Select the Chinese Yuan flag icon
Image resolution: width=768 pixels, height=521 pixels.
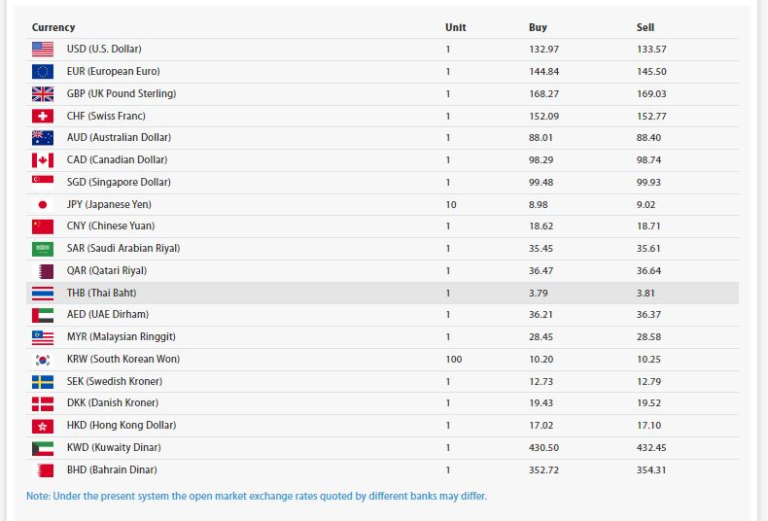click(42, 226)
